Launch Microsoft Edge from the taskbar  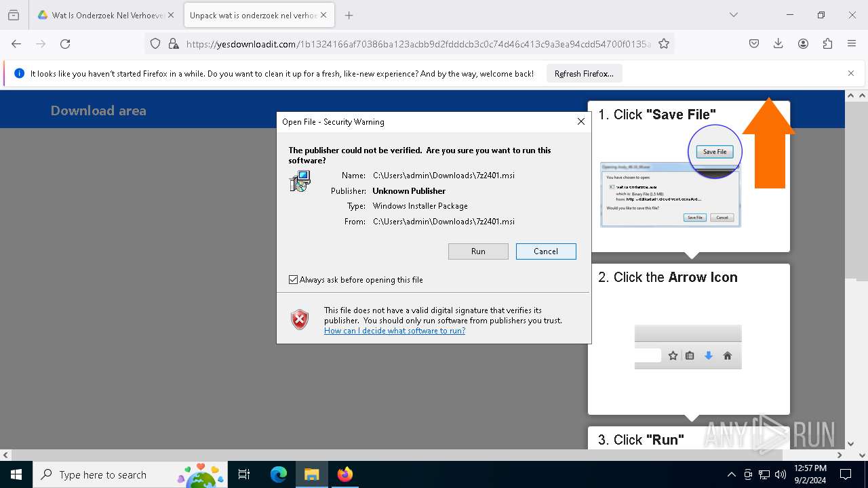[279, 474]
